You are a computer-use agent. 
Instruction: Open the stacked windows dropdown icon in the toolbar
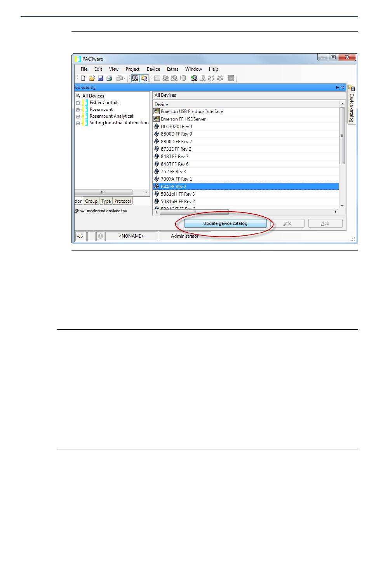coord(121,78)
